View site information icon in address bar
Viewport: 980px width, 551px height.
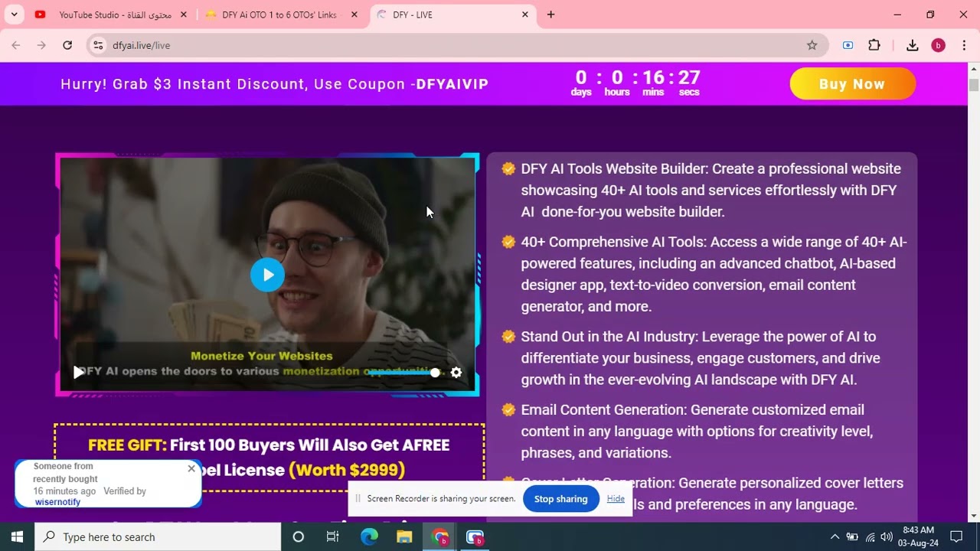click(x=98, y=45)
